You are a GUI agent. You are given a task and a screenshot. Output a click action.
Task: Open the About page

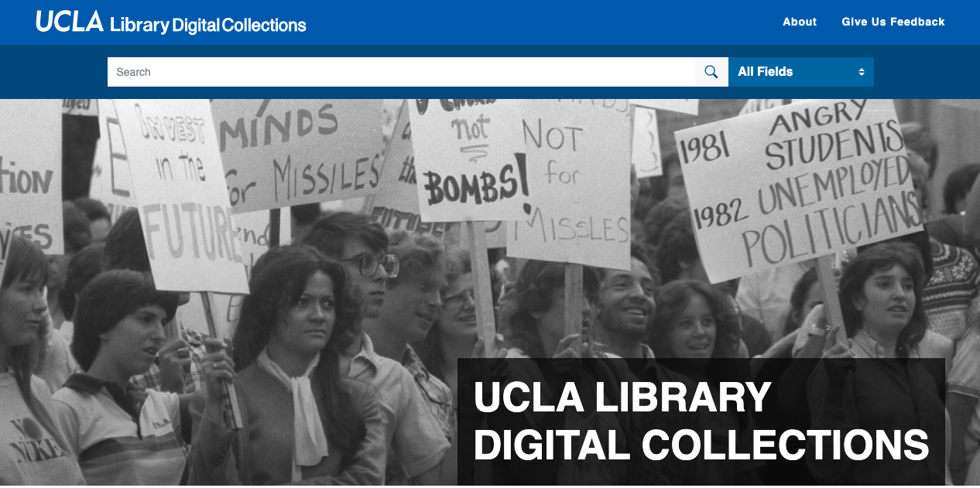[800, 22]
